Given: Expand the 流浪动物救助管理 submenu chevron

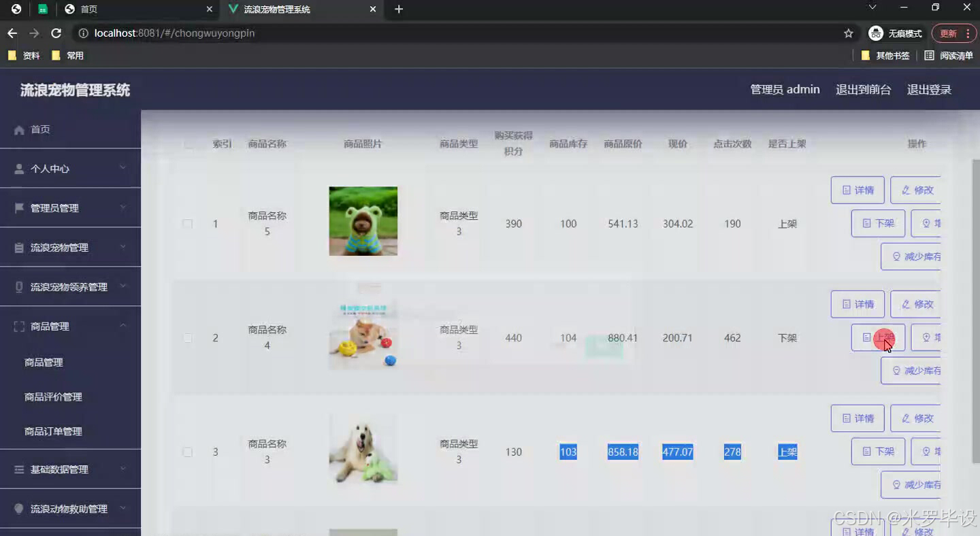Looking at the screenshot, I should tap(122, 507).
